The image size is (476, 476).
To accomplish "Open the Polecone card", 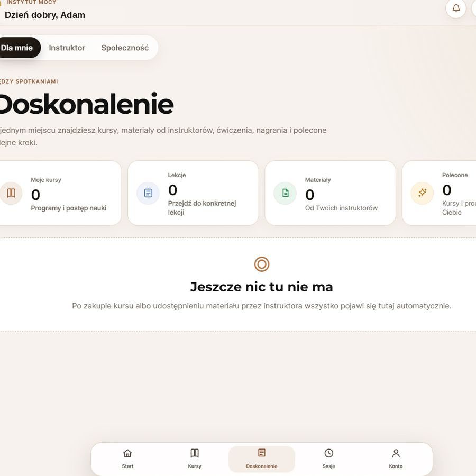I will click(x=440, y=193).
